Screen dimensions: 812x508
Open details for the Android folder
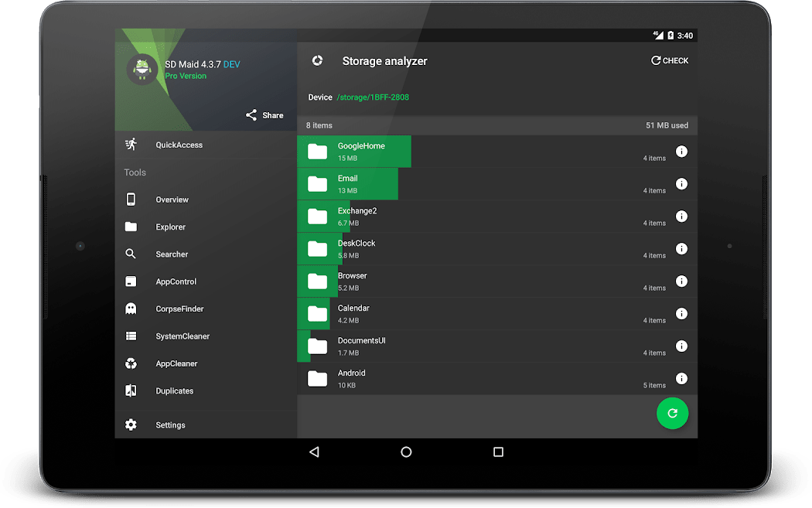tap(681, 378)
